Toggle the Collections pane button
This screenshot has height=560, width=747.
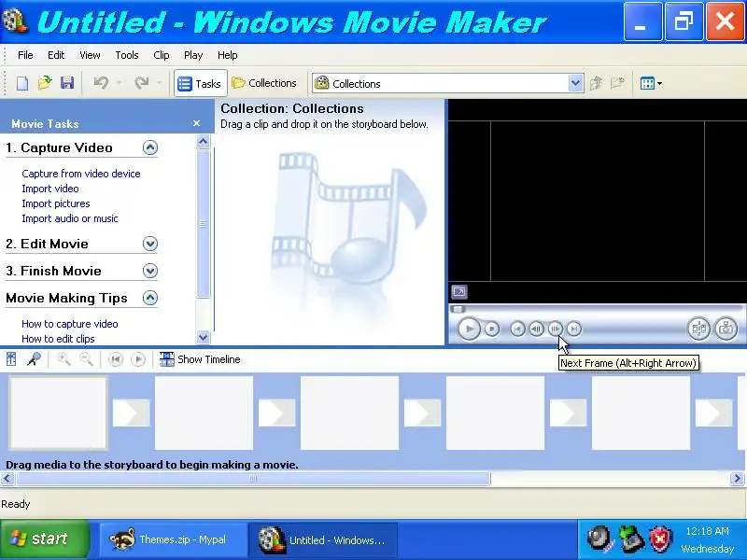point(264,83)
